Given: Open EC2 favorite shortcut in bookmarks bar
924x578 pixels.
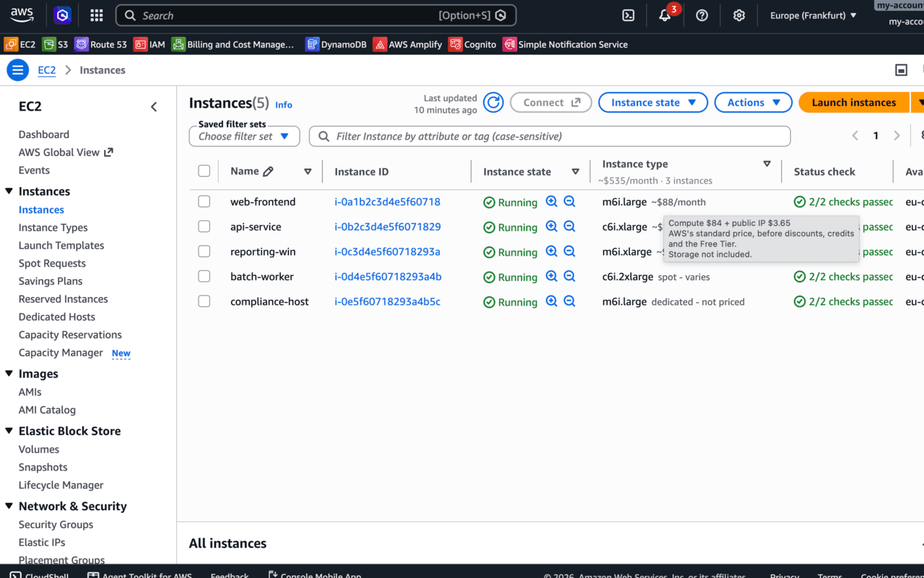Looking at the screenshot, I should click(x=20, y=44).
